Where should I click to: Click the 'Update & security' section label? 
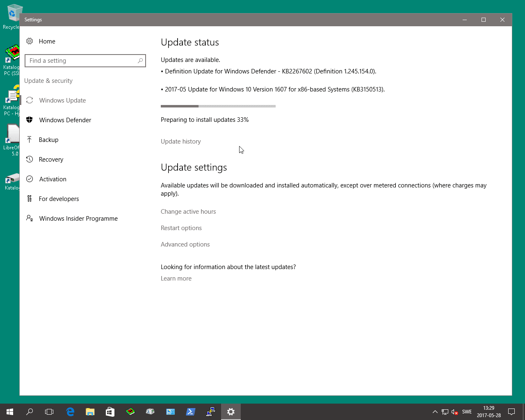48,81
